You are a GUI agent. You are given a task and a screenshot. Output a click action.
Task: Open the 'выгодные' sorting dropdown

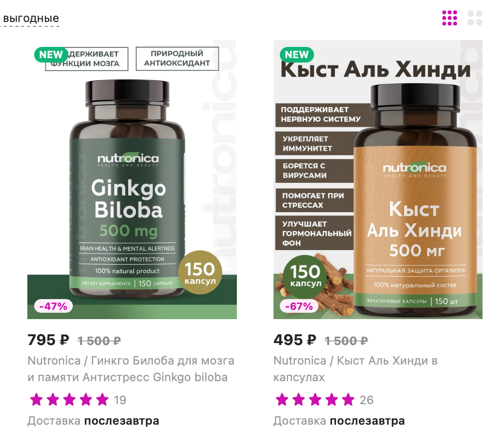(31, 19)
